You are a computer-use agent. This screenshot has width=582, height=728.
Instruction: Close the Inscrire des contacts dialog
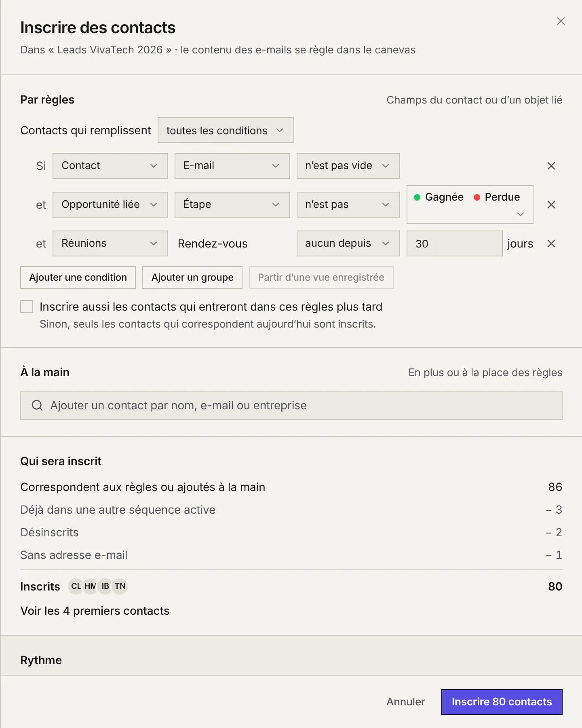coord(561,21)
